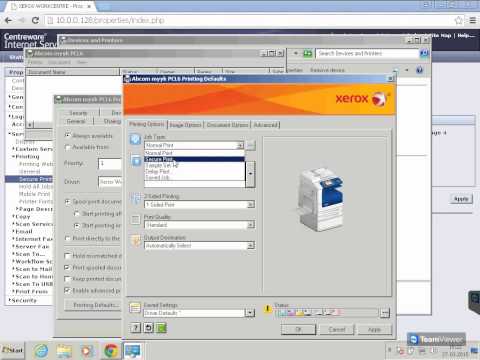
Task: Open the Job Type dropdown arrow
Action: coord(240,145)
